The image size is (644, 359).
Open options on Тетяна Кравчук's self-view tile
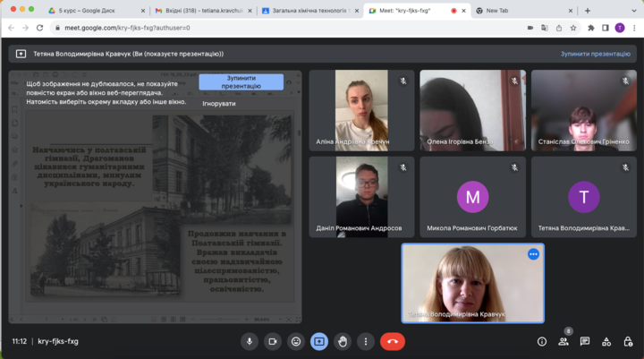pyautogui.click(x=533, y=254)
